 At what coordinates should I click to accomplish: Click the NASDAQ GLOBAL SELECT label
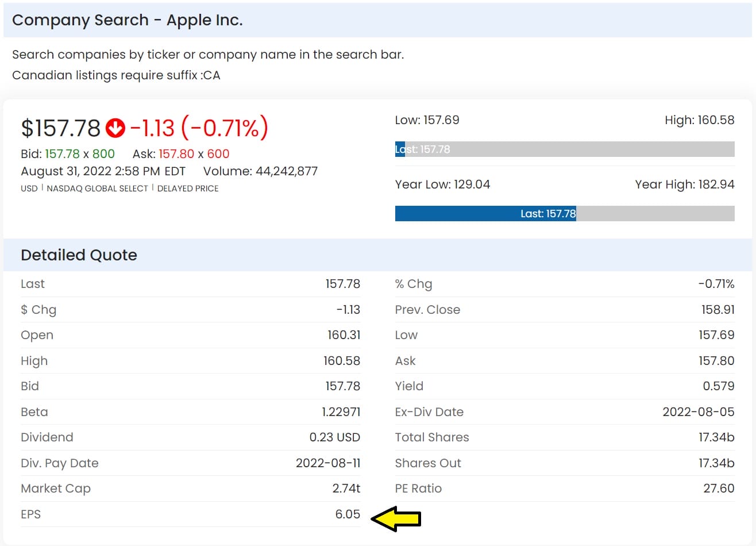click(97, 189)
